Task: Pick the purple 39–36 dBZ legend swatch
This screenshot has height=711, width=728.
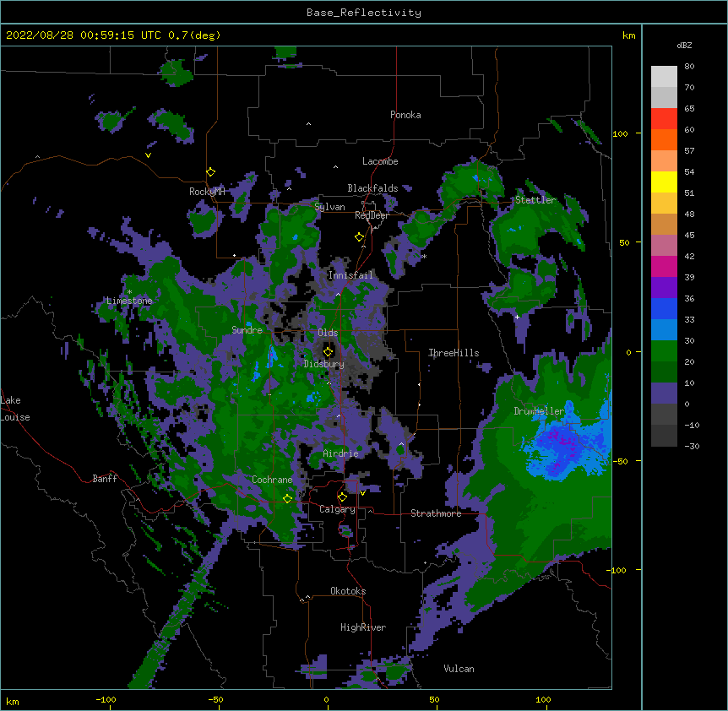Action: [x=664, y=287]
